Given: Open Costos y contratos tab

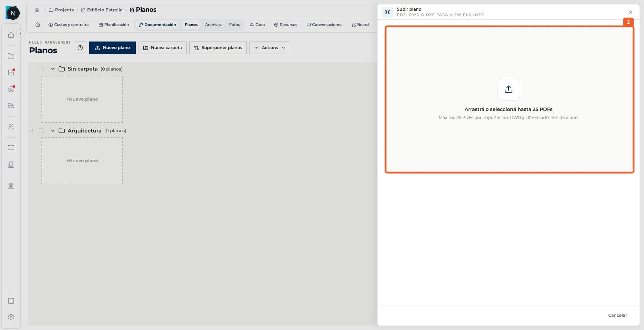Looking at the screenshot, I should (69, 25).
